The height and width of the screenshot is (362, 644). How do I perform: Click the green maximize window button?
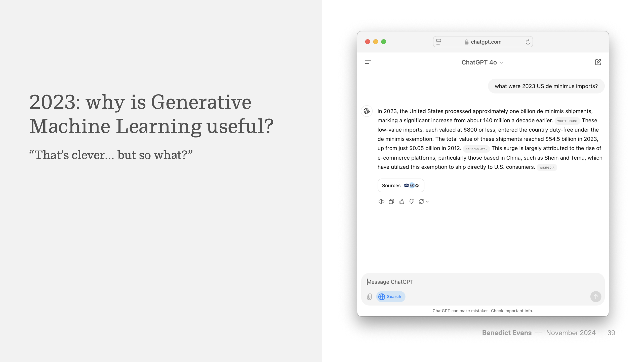[383, 42]
